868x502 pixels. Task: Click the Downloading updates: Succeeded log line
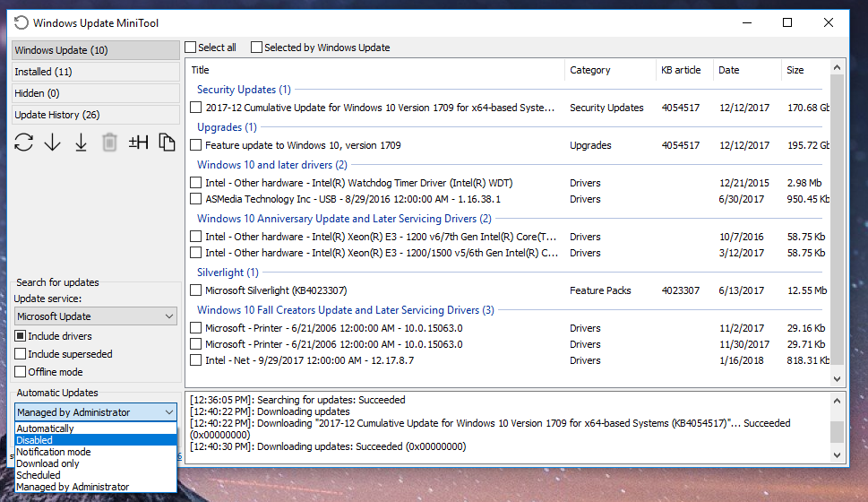328,446
